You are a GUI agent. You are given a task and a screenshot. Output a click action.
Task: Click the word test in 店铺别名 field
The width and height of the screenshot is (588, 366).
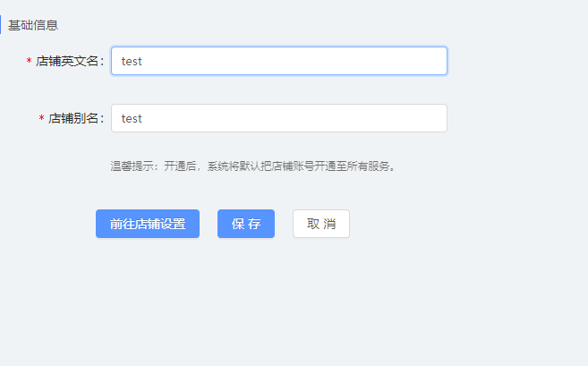(132, 118)
